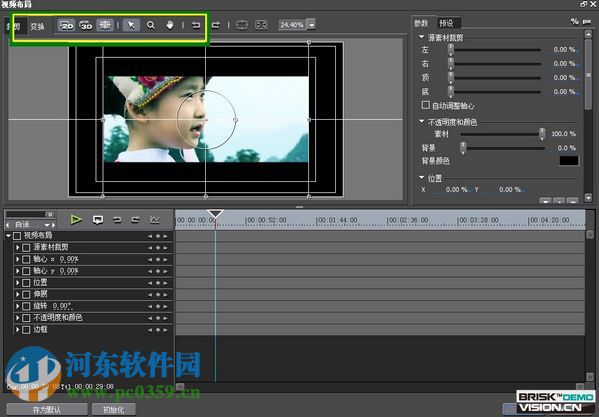Enable the 不透明度和颜色 keyframe checkbox

(x=26, y=318)
